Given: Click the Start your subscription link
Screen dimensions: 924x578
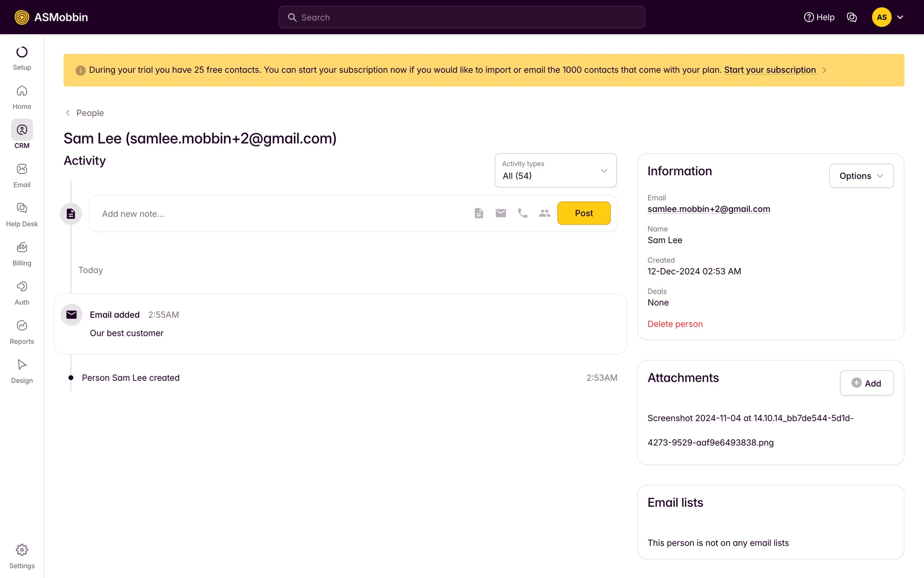Looking at the screenshot, I should click(x=770, y=70).
